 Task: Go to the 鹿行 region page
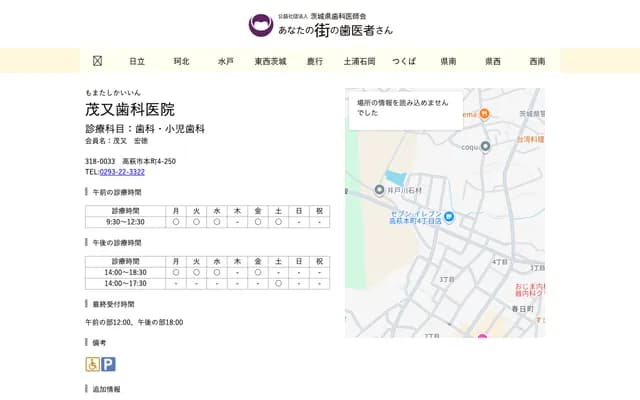315,61
